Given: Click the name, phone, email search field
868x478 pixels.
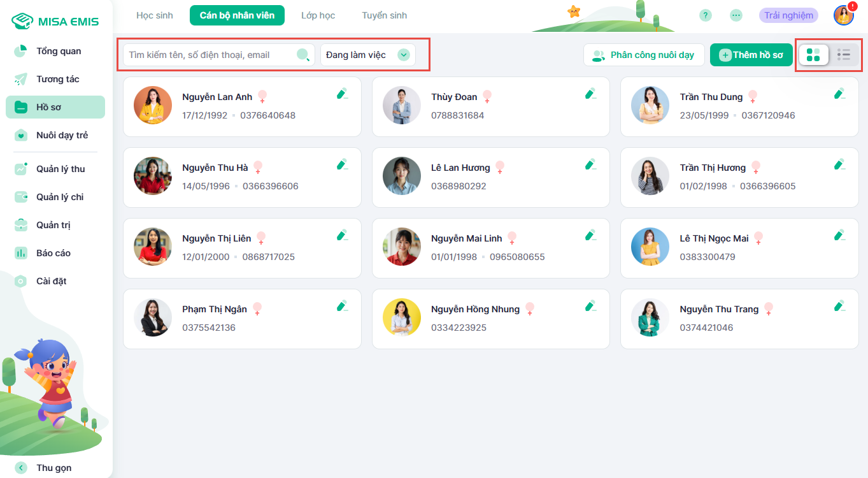Looking at the screenshot, I should 210,55.
